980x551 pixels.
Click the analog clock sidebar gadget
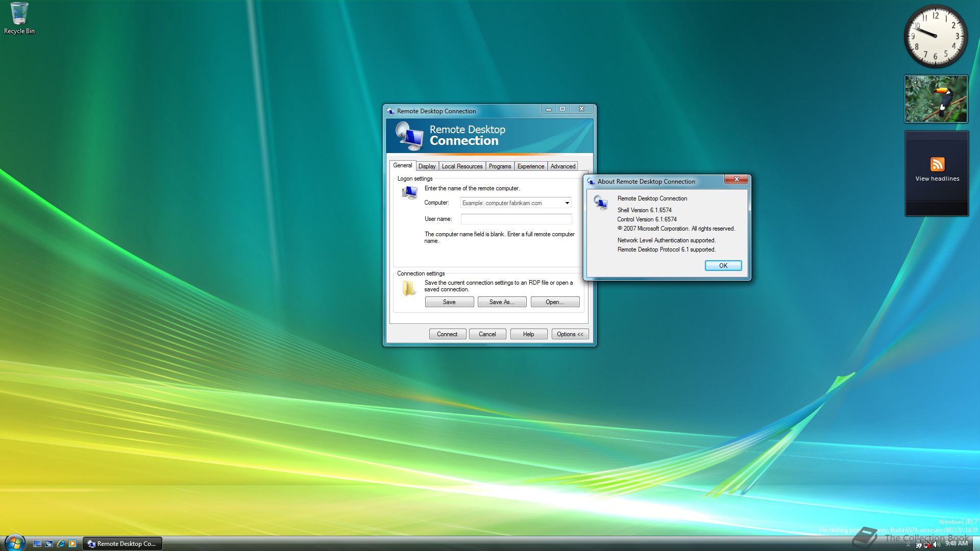[936, 36]
